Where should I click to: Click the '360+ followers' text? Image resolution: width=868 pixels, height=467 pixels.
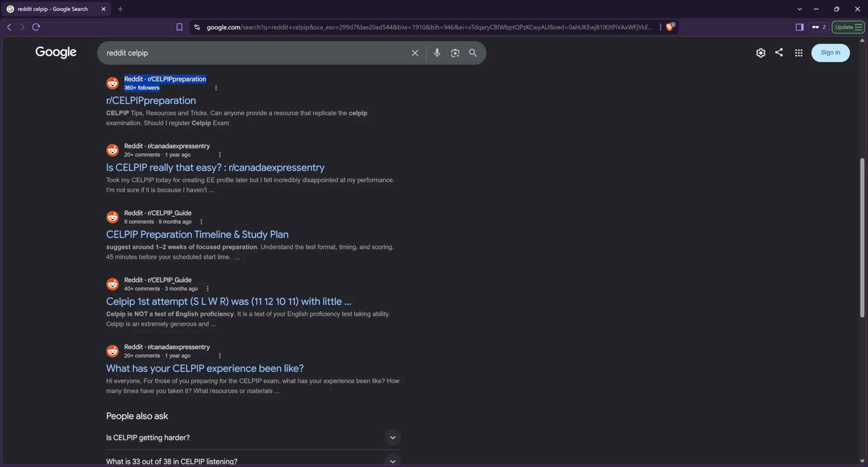pyautogui.click(x=142, y=88)
